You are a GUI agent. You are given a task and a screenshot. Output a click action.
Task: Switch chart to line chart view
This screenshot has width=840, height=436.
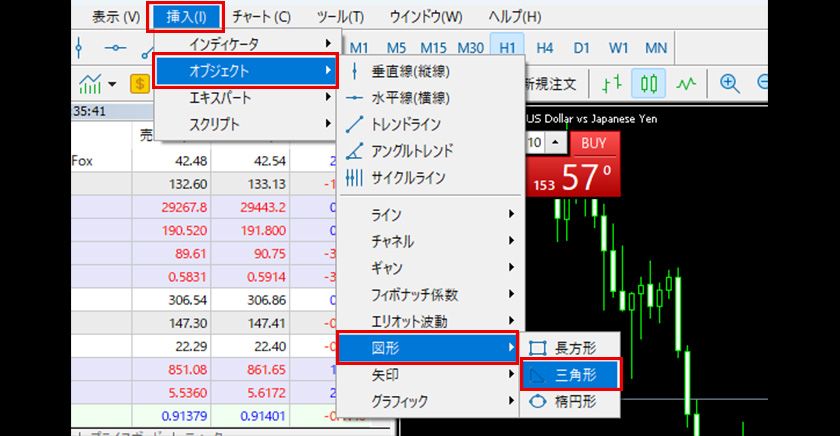[x=688, y=84]
